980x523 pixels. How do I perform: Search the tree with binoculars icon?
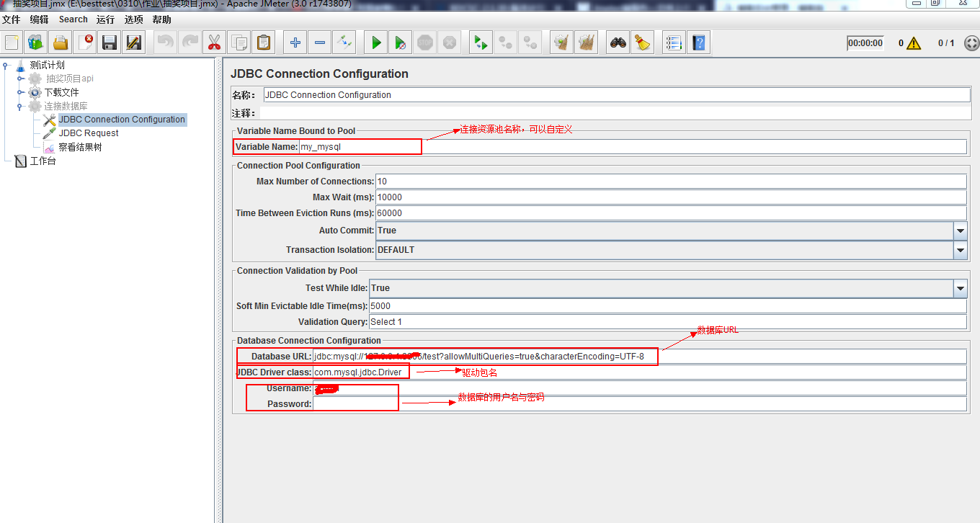[x=618, y=43]
